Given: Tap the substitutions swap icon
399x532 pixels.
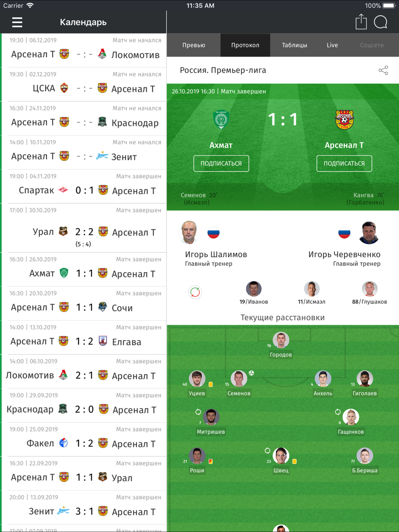Looking at the screenshot, I should tap(195, 292).
